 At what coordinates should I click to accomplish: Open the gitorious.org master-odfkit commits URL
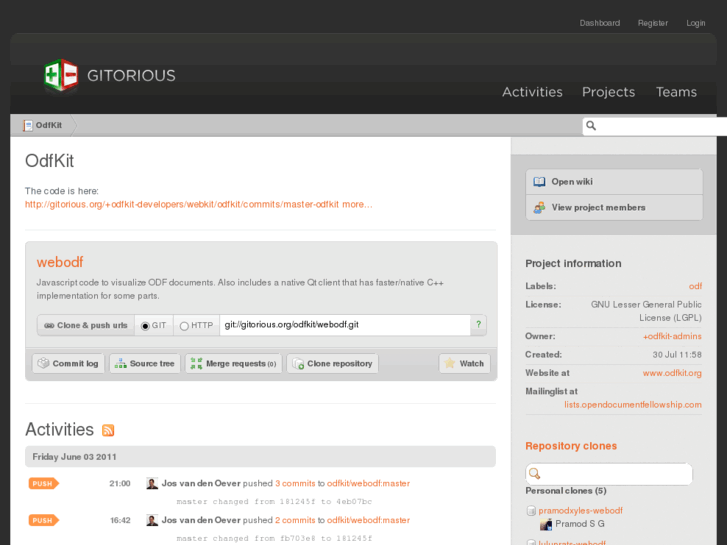(182, 205)
